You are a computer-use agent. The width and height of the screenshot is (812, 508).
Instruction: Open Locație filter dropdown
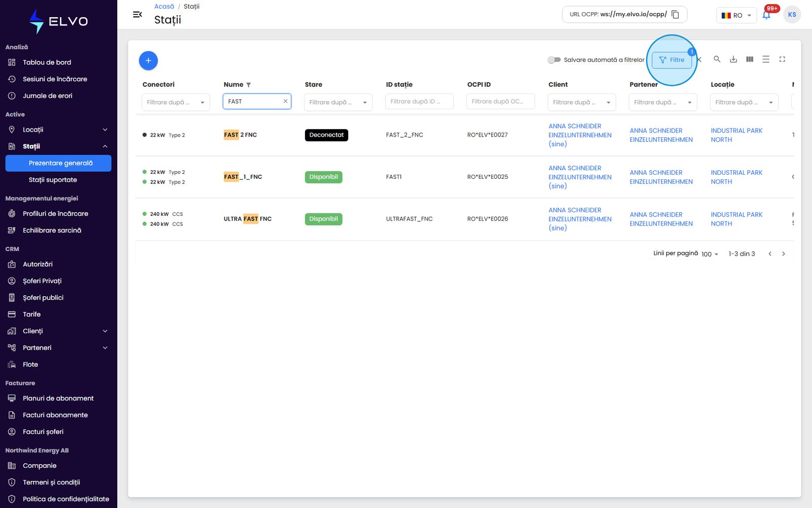click(x=744, y=102)
